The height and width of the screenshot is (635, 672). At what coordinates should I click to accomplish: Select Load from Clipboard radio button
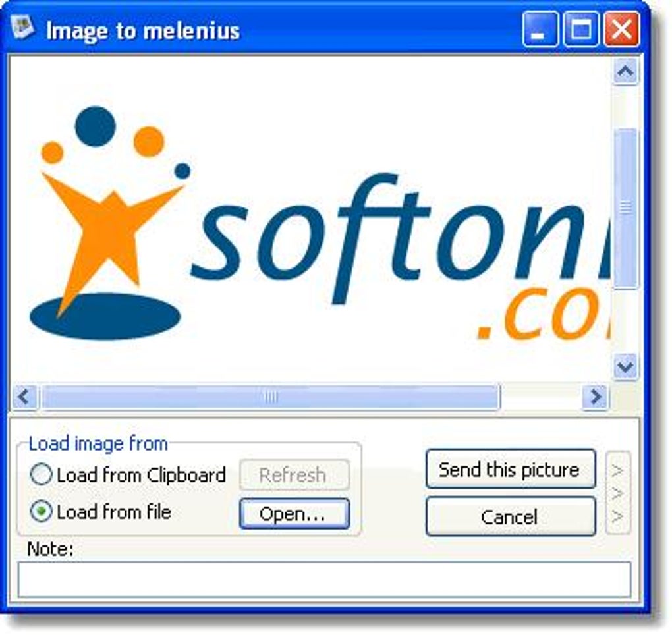pyautogui.click(x=41, y=474)
